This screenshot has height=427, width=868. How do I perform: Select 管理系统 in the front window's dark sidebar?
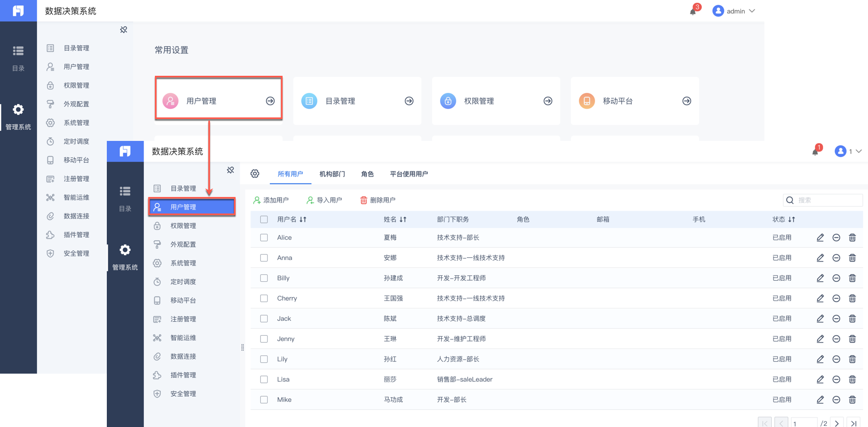point(125,257)
